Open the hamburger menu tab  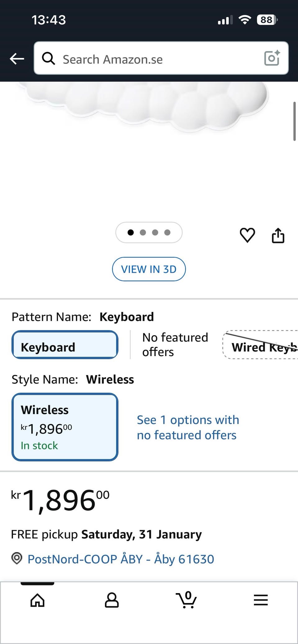point(261,600)
